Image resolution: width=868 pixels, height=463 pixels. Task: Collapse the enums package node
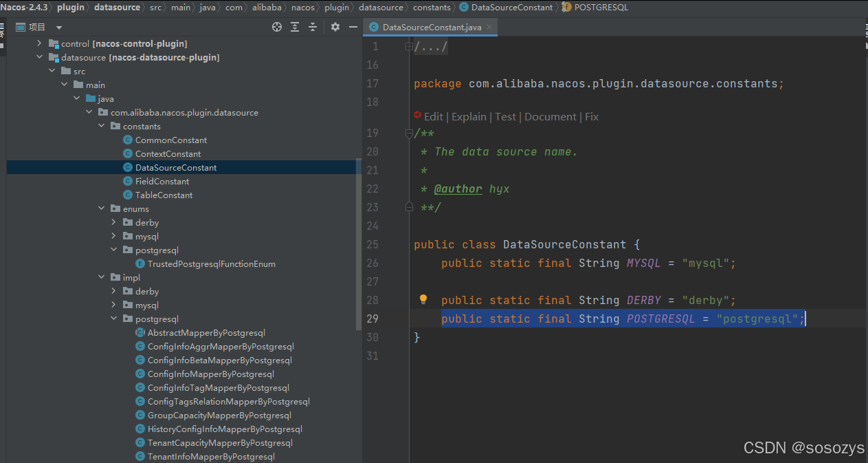[x=101, y=208]
